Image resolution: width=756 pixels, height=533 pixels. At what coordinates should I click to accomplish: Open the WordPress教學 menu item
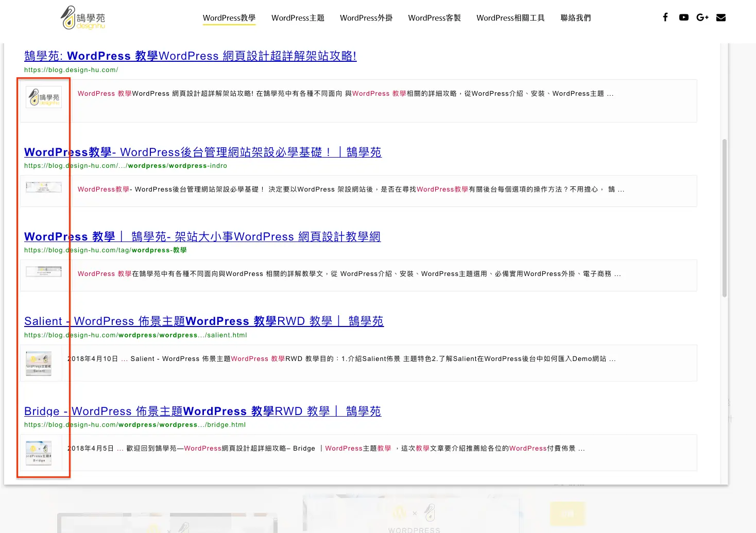pos(229,18)
